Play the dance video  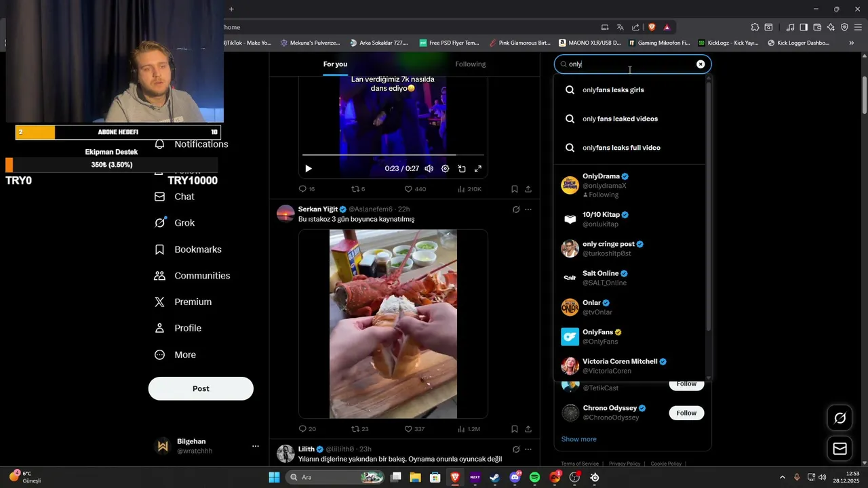pyautogui.click(x=309, y=169)
